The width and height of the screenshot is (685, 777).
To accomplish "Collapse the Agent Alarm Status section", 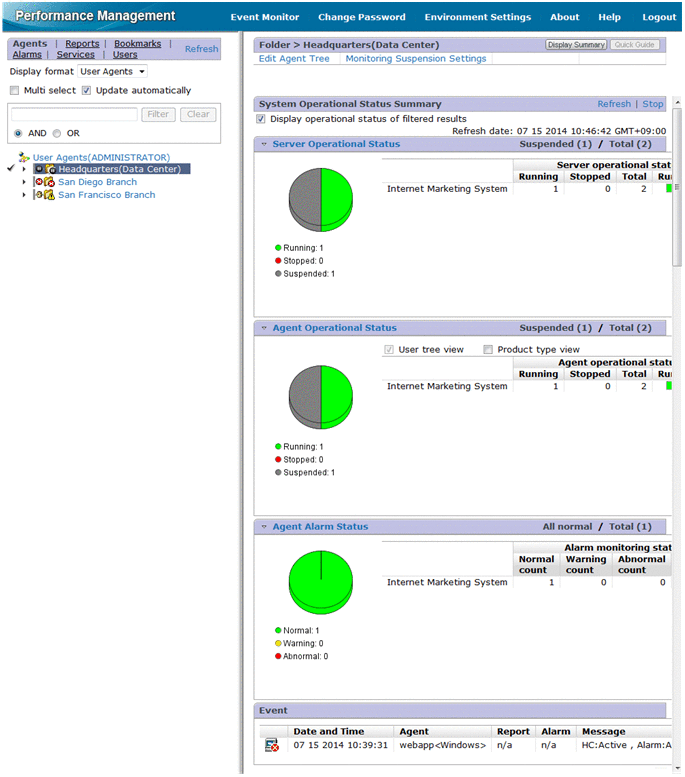I will point(264,527).
